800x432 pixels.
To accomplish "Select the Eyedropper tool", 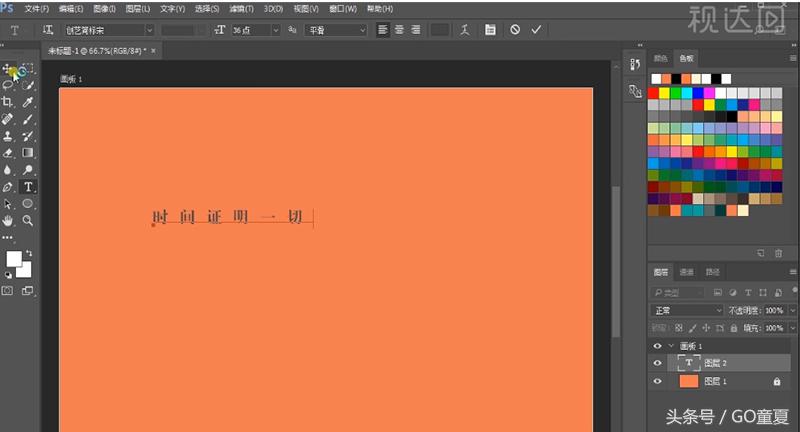I will click(x=28, y=102).
